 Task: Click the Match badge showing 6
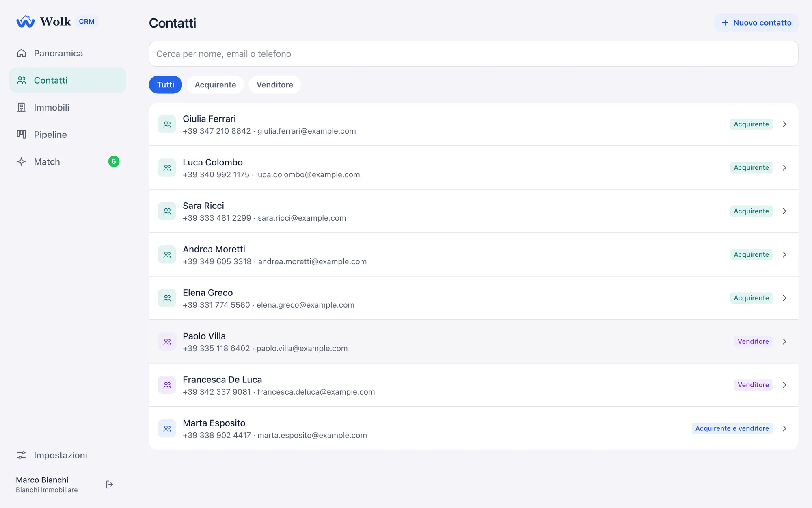(114, 162)
